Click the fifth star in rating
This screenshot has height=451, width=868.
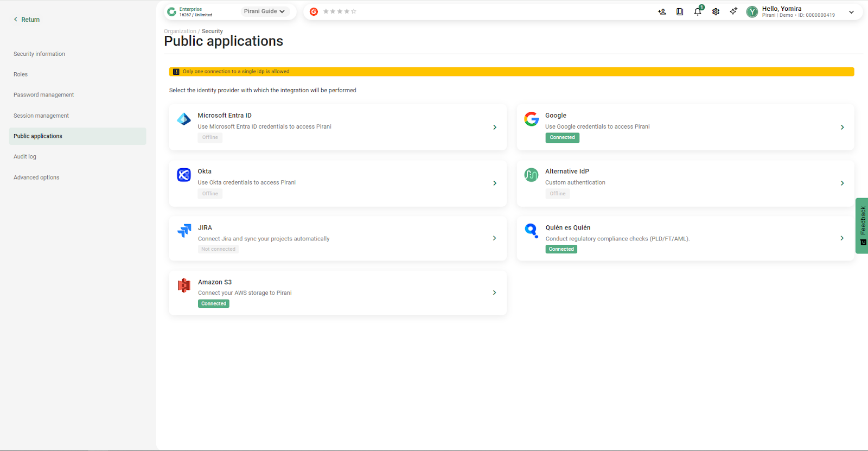point(354,11)
